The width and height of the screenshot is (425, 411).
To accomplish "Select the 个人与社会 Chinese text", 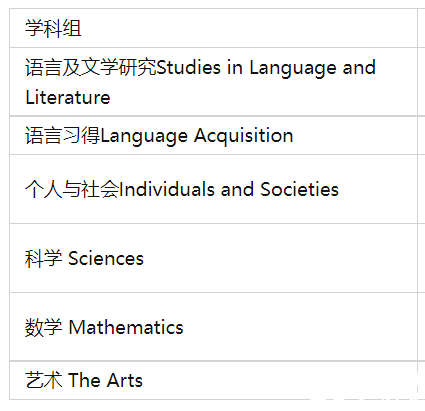I will [x=72, y=189].
